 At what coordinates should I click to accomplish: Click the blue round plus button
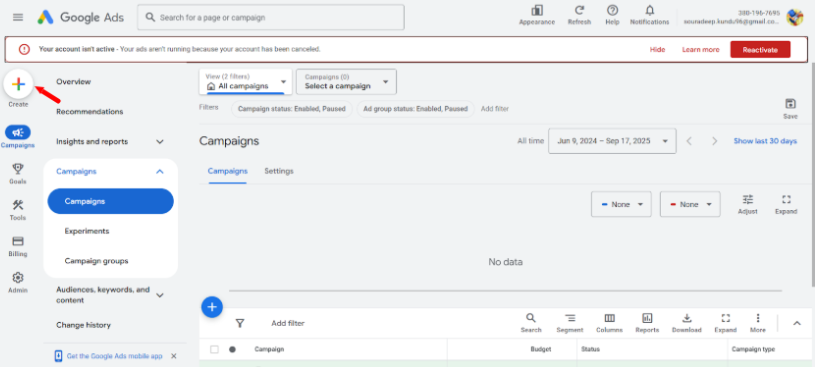click(x=212, y=307)
